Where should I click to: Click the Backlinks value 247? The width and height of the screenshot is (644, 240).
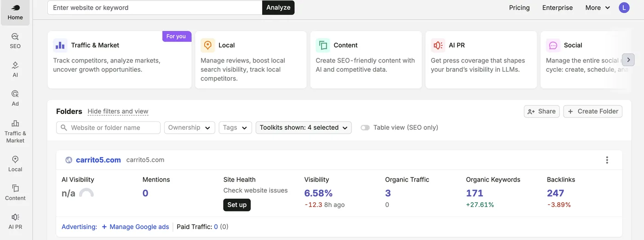[556, 193]
